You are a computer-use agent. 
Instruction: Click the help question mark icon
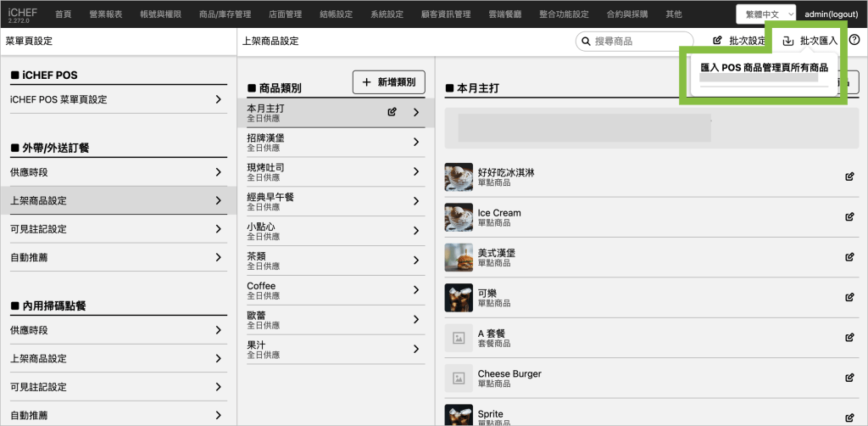(x=854, y=40)
